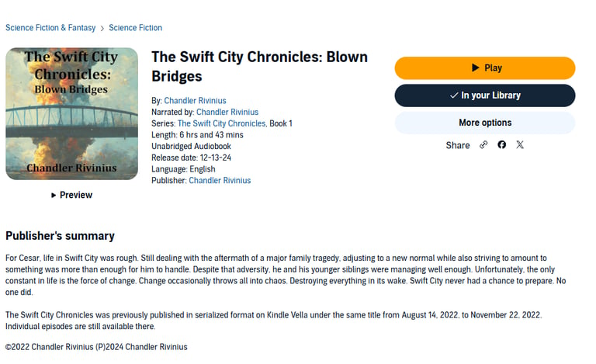Click the Blown Bridges cover image

72,113
